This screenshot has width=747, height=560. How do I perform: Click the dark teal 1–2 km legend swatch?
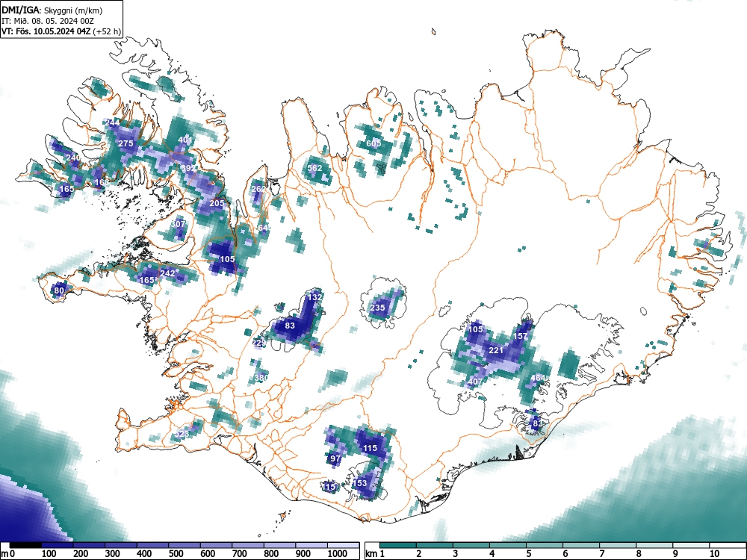[398, 545]
